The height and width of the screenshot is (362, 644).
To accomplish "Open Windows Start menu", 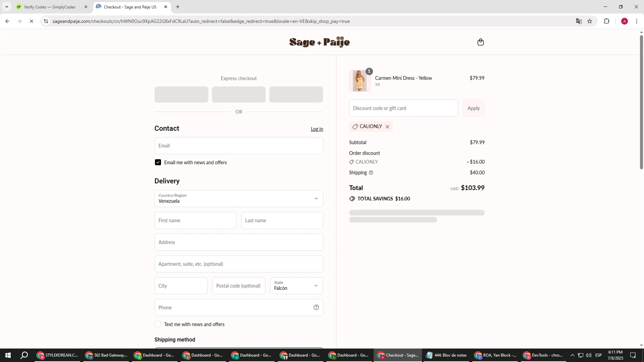I will 8,355.
